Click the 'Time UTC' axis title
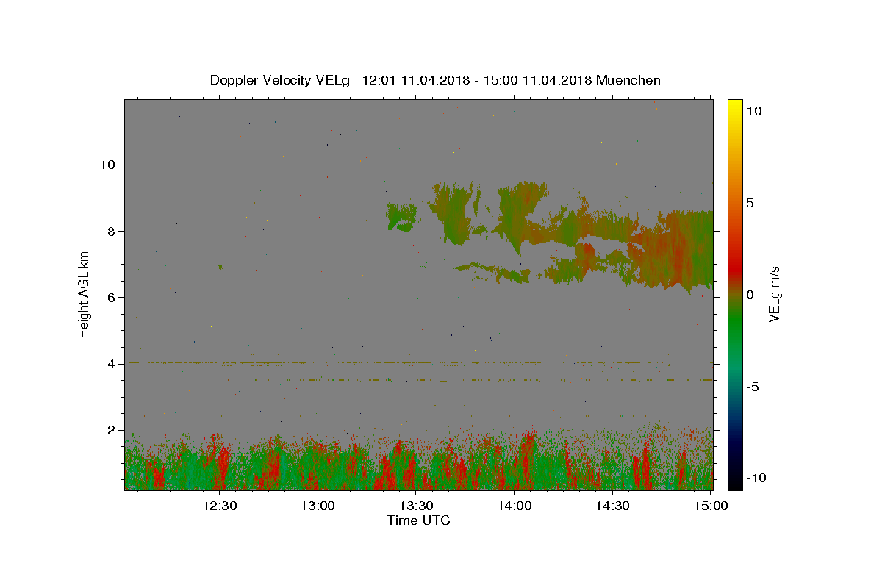 coord(418,520)
